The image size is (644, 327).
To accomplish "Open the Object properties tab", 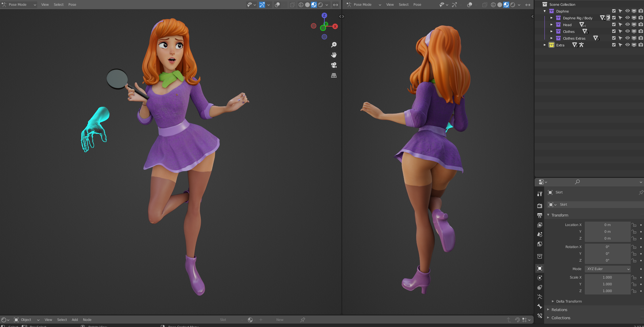I will coord(540,268).
